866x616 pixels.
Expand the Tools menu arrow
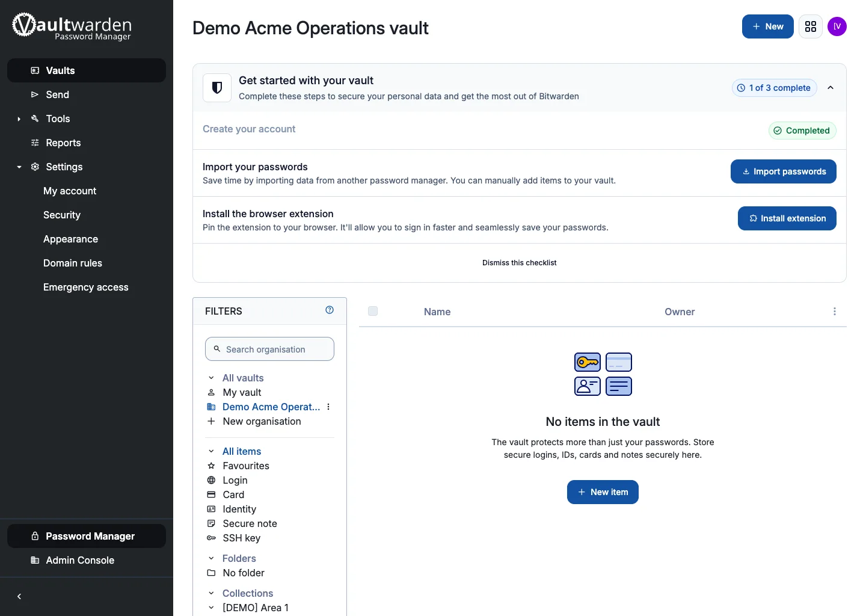coord(19,119)
